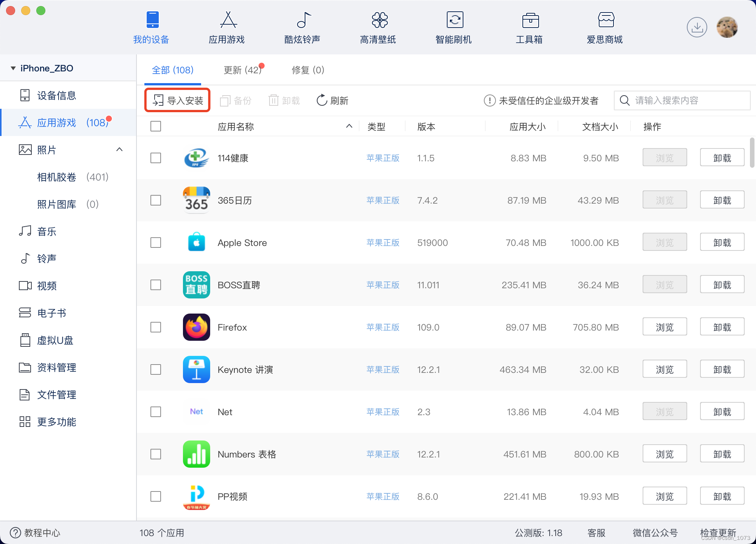Open the downloads circle icon
Viewport: 756px width, 544px height.
[x=697, y=27]
